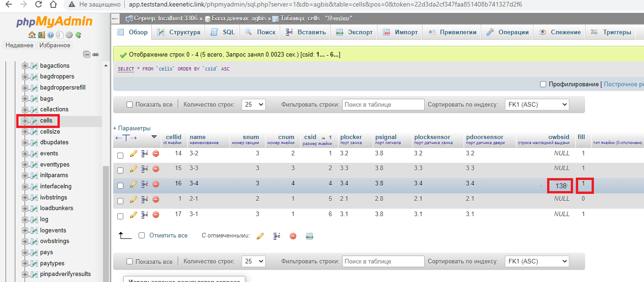Reload the navigation panel

[x=78, y=35]
